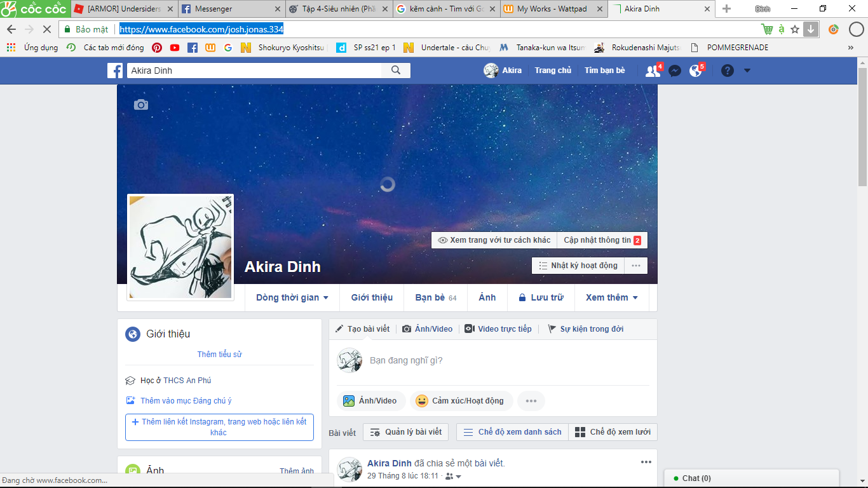The width and height of the screenshot is (868, 488).
Task: Open the Ứng dụng apps shortcut
Action: (x=32, y=48)
